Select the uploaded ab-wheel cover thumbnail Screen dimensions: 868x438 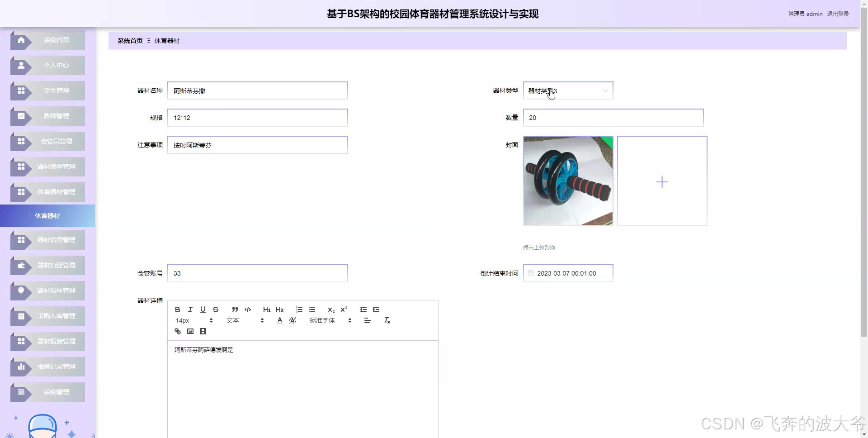point(568,181)
